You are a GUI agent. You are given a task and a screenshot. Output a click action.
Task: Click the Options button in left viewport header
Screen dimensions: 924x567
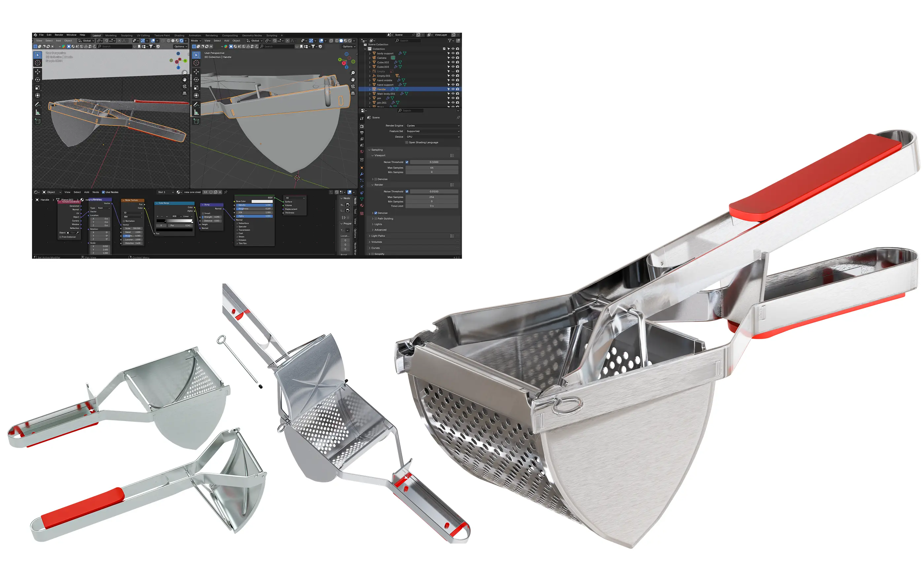pyautogui.click(x=181, y=46)
